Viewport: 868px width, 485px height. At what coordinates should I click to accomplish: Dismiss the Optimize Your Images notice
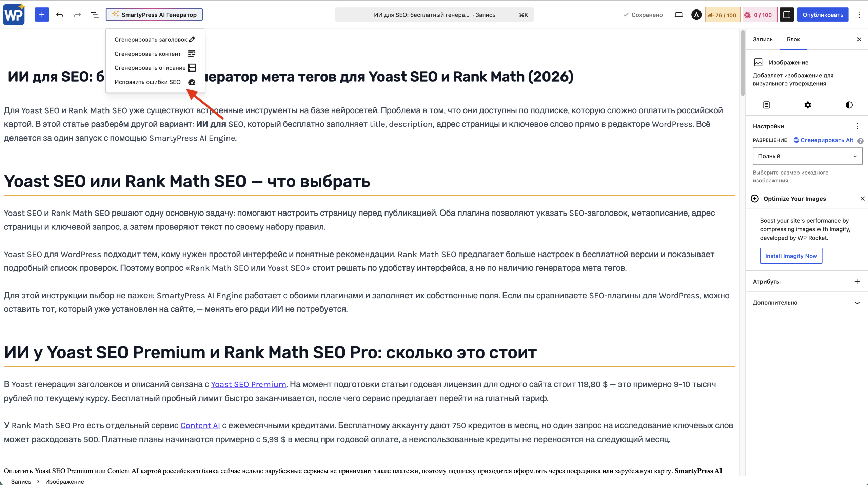862,199
